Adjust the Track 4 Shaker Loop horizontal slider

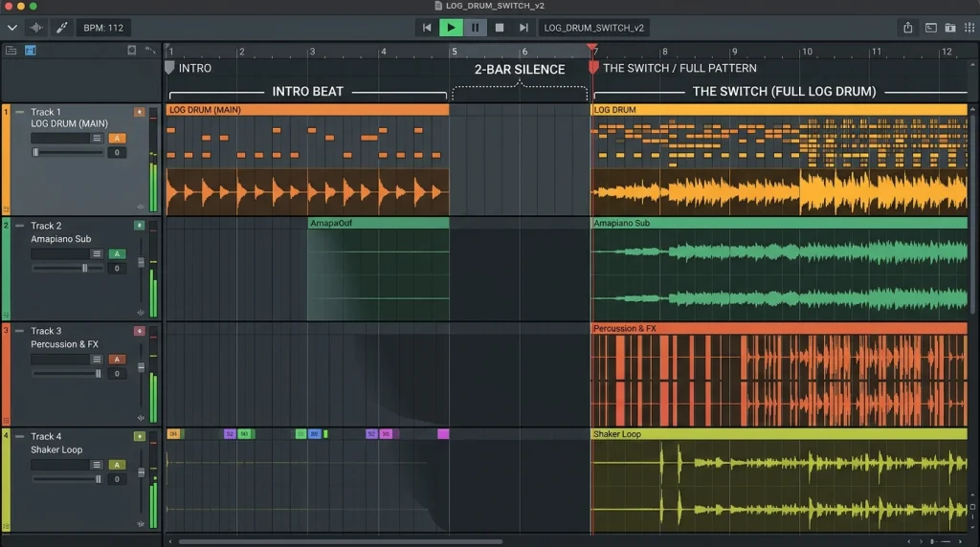[x=68, y=479]
